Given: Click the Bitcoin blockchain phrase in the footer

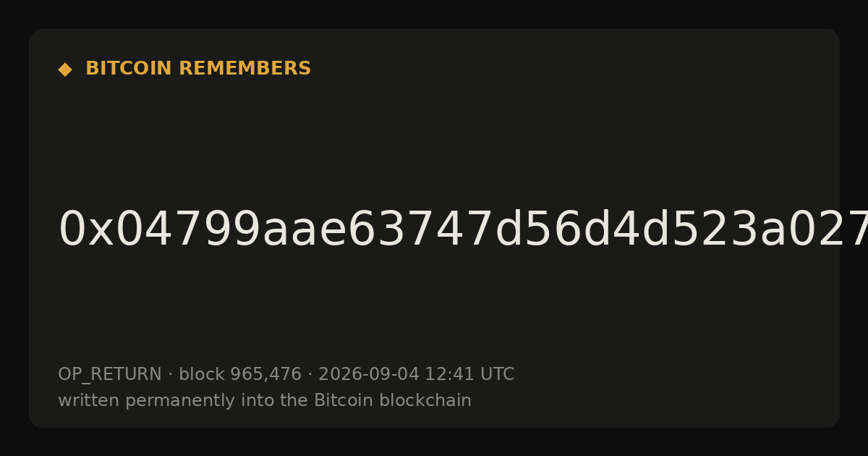Looking at the screenshot, I should pos(393,400).
